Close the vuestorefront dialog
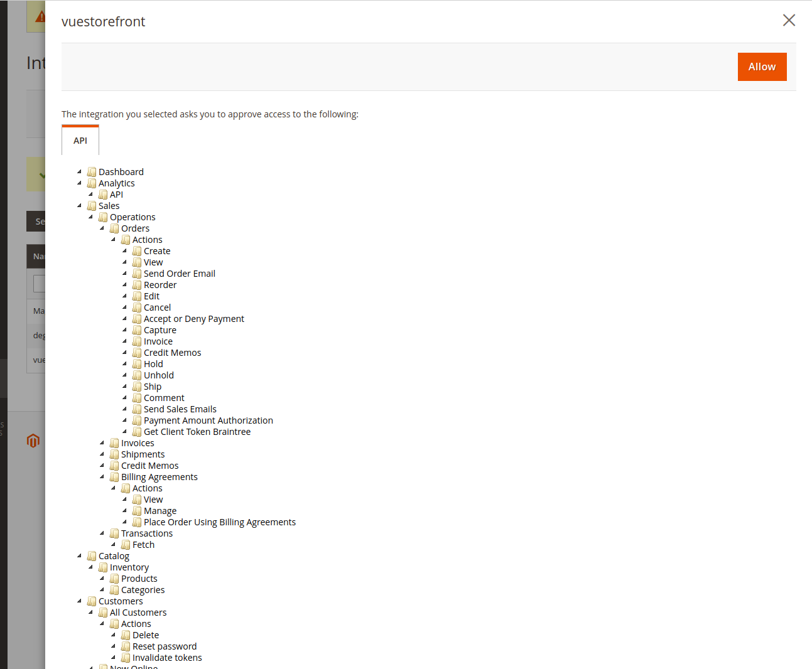This screenshot has width=812, height=669. coord(789,20)
